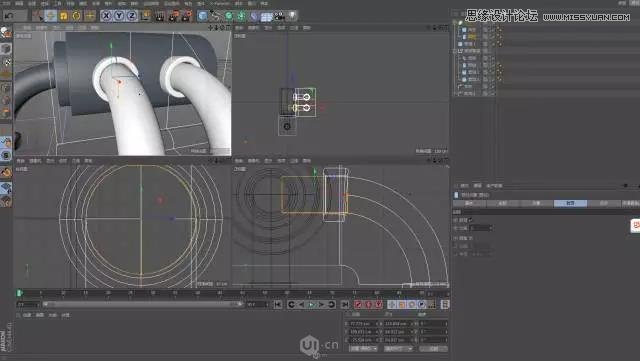The height and width of the screenshot is (361, 640).
Task: Click the first green generator icon
Action: tap(229, 16)
